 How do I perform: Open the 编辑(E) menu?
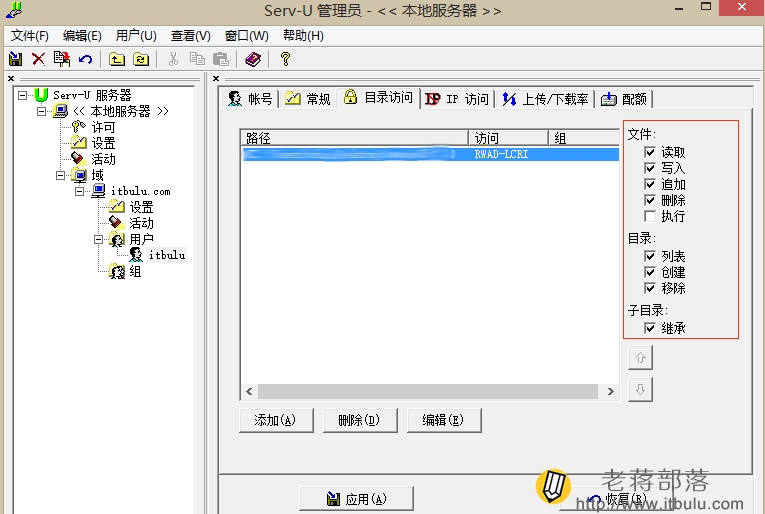click(x=82, y=36)
